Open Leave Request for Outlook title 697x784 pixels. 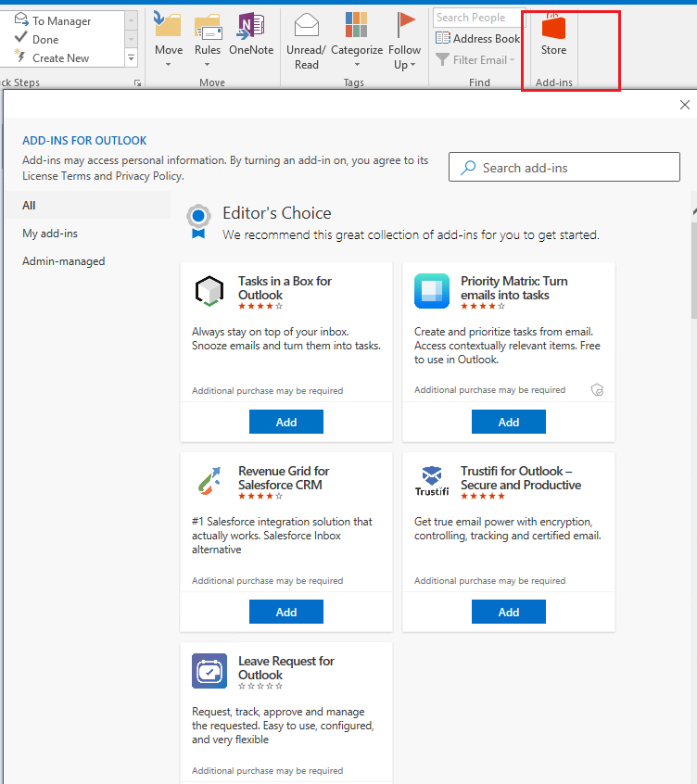[286, 668]
